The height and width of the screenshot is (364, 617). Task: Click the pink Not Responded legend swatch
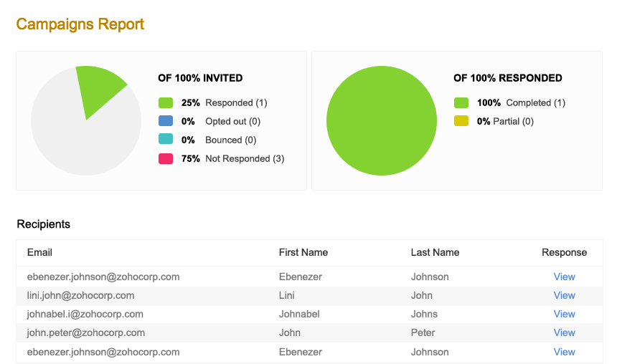click(x=166, y=158)
